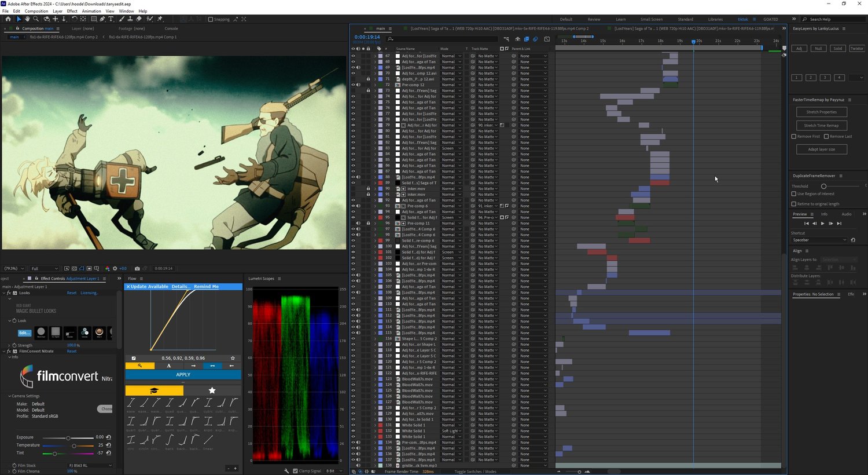Switch to the Audio panel tab

pos(846,214)
